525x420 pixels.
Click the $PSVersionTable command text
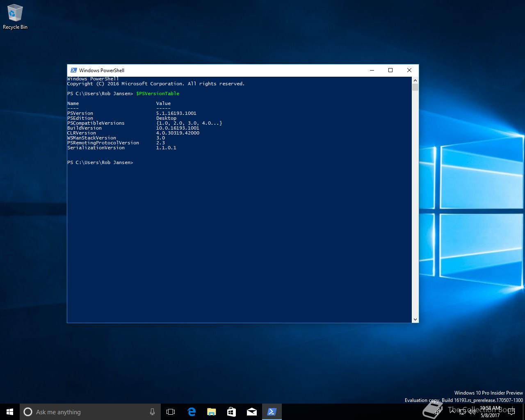(x=157, y=94)
